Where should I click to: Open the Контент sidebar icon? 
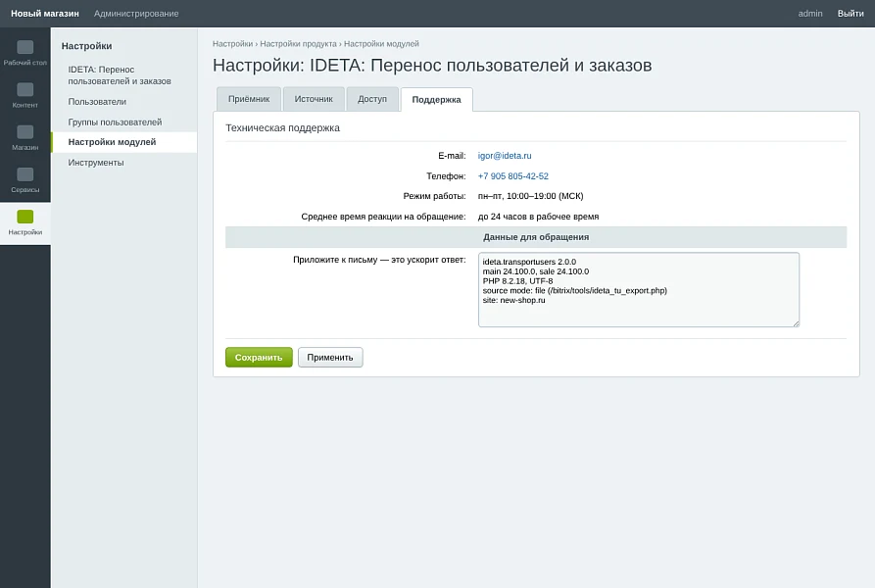25,96
